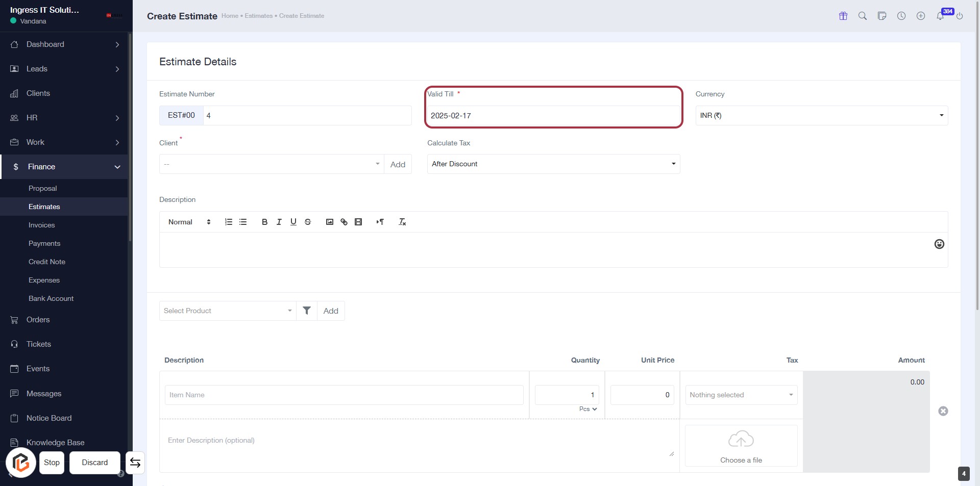The width and height of the screenshot is (980, 486).
Task: Toggle italic text formatting
Action: point(279,222)
